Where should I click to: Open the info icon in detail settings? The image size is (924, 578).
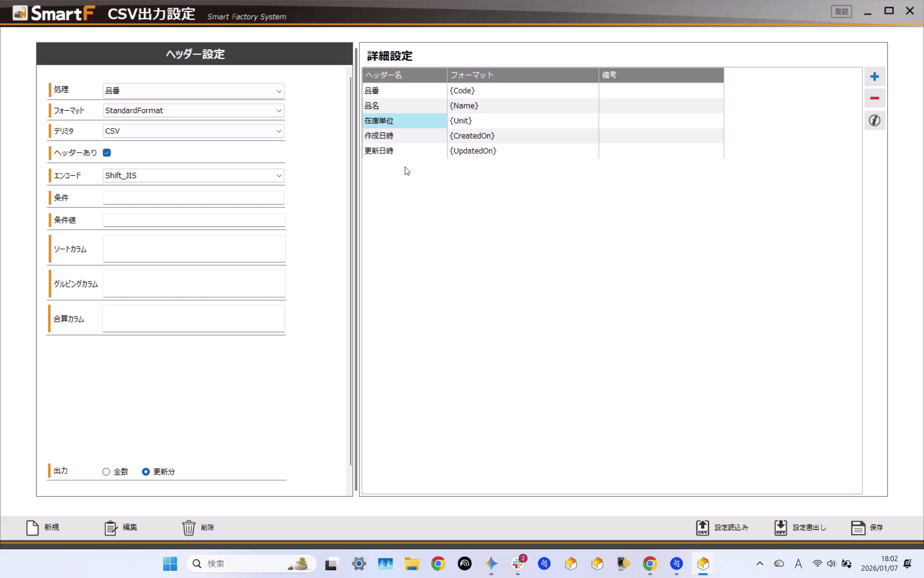click(874, 120)
